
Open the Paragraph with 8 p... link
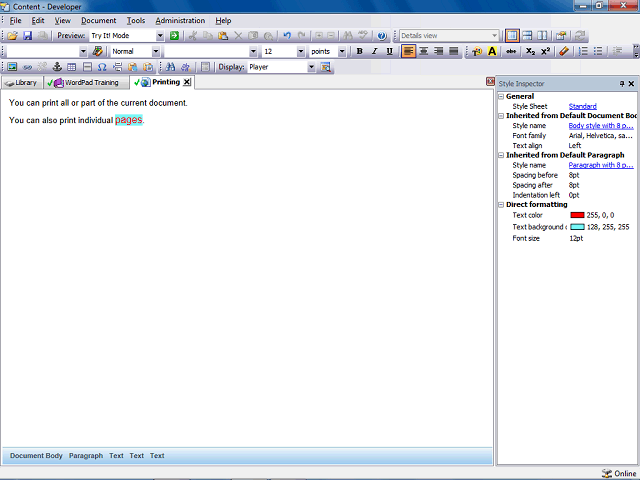(601, 165)
